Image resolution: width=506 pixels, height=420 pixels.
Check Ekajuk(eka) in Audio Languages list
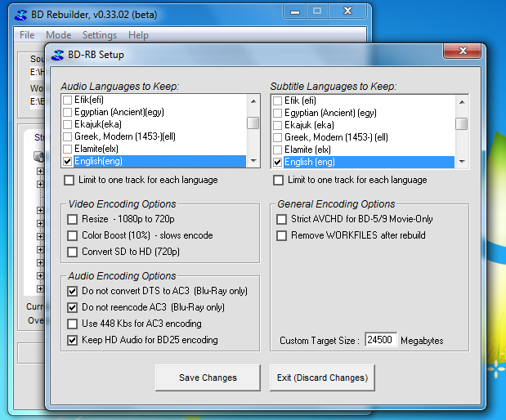click(x=68, y=124)
